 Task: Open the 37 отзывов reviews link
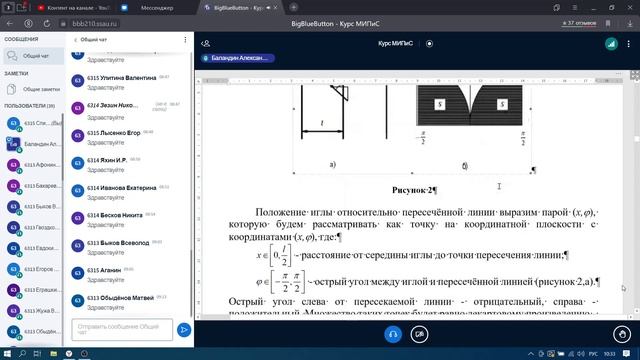[579, 24]
